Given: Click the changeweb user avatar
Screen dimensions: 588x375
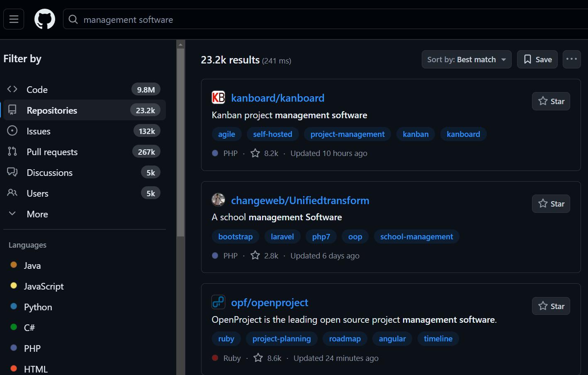Looking at the screenshot, I should (x=218, y=200).
